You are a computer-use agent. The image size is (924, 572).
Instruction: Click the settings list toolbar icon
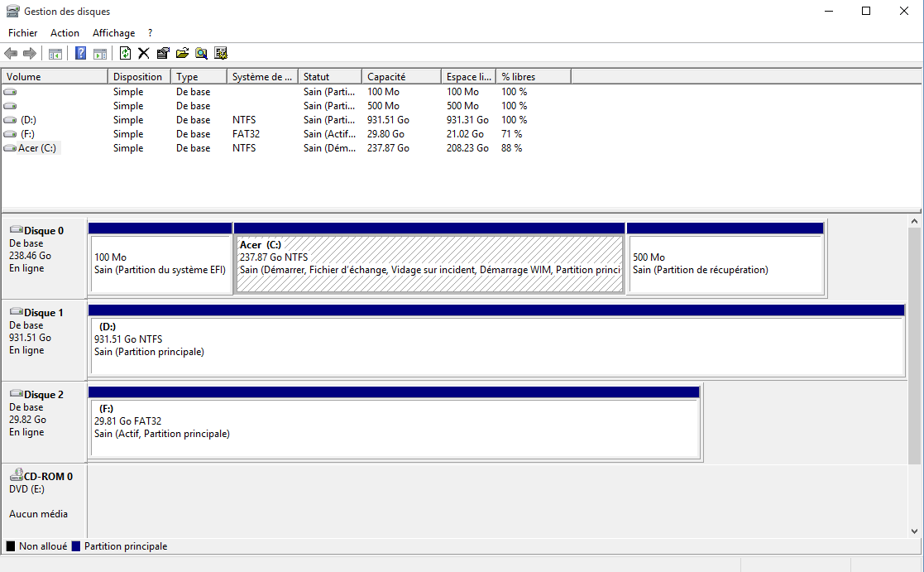click(x=221, y=54)
